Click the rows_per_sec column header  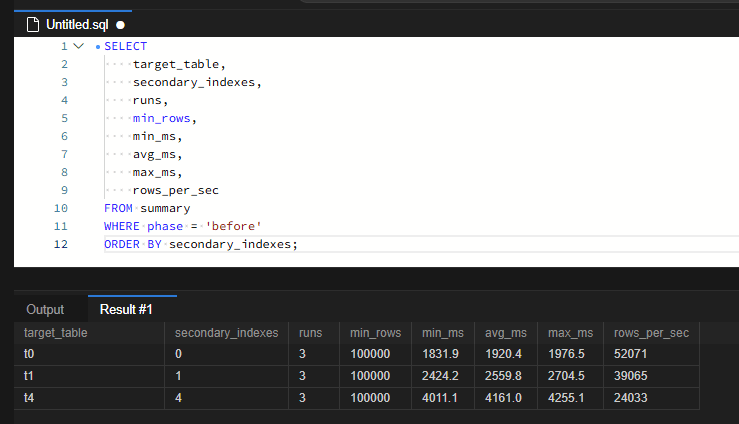(651, 333)
